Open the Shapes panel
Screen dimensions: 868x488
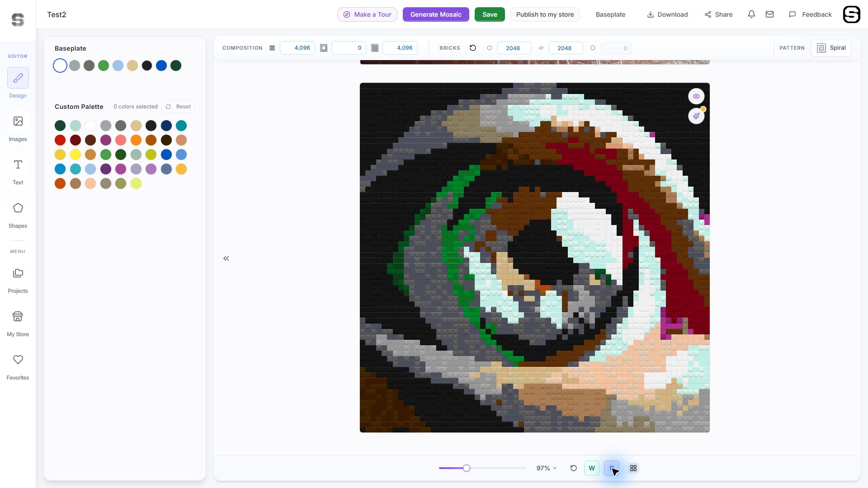tap(18, 214)
